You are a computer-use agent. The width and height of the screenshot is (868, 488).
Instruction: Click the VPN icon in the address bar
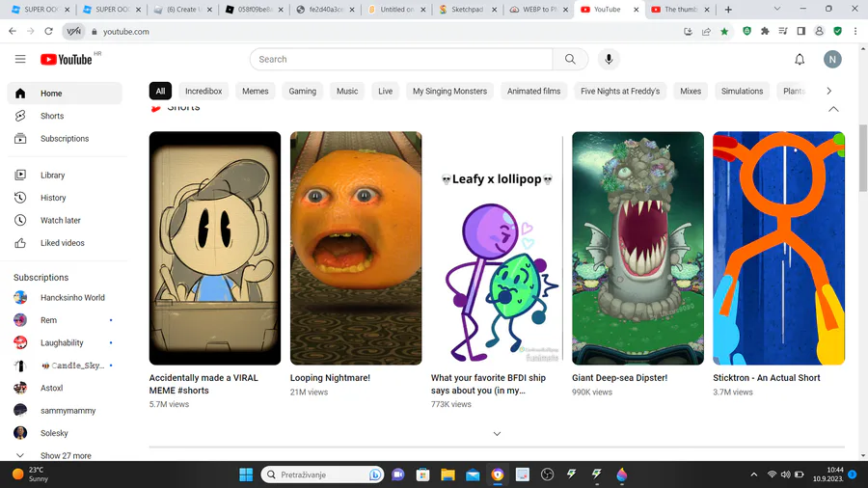(73, 32)
